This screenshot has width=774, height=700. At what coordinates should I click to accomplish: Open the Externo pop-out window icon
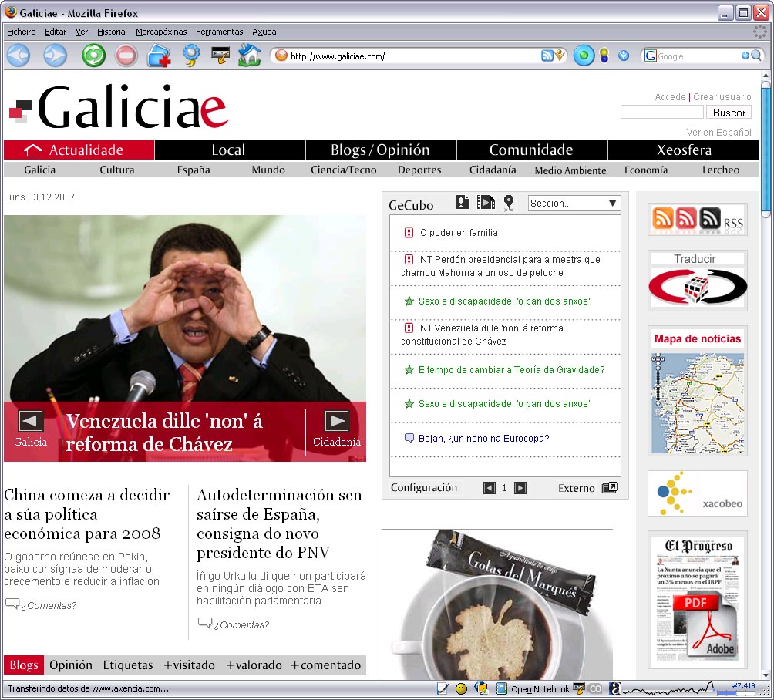[x=610, y=488]
